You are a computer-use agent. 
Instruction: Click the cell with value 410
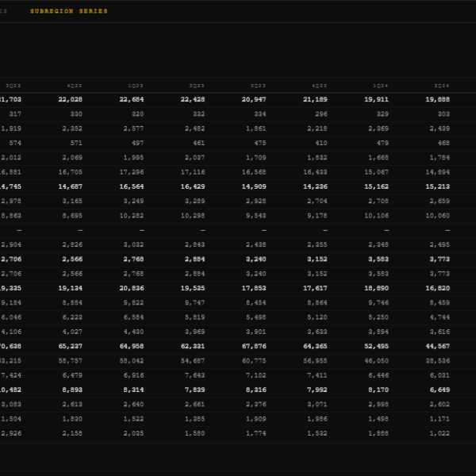click(x=321, y=143)
